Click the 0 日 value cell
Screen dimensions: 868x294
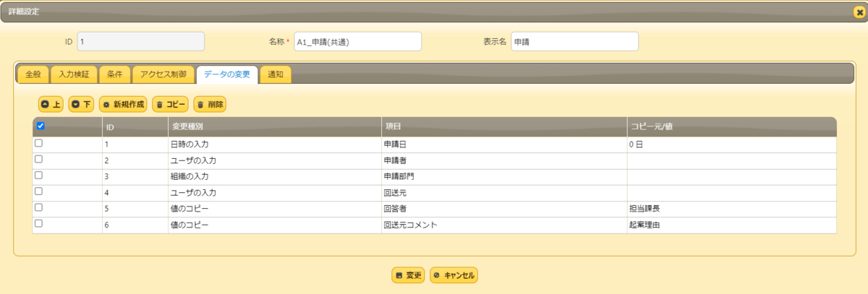tap(732, 144)
